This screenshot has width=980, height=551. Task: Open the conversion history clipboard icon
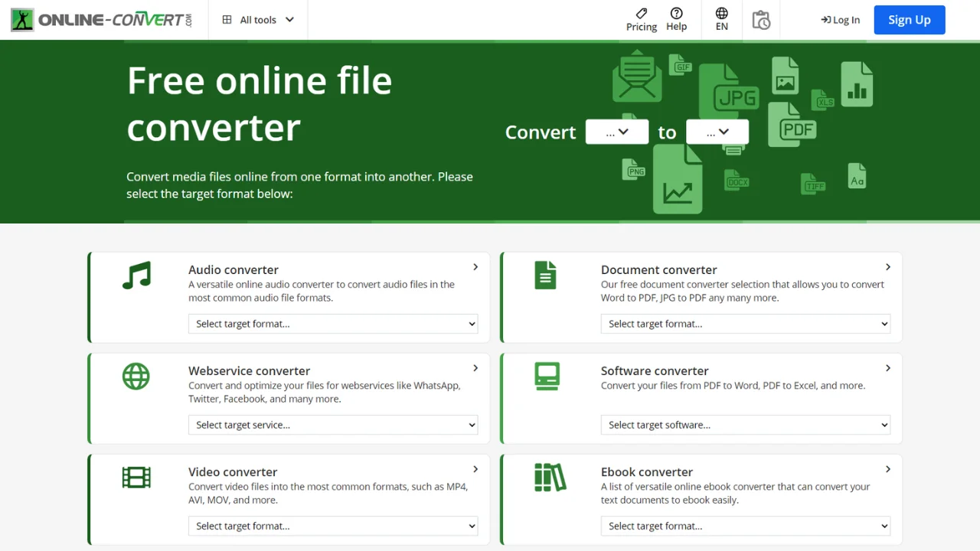[x=761, y=20]
